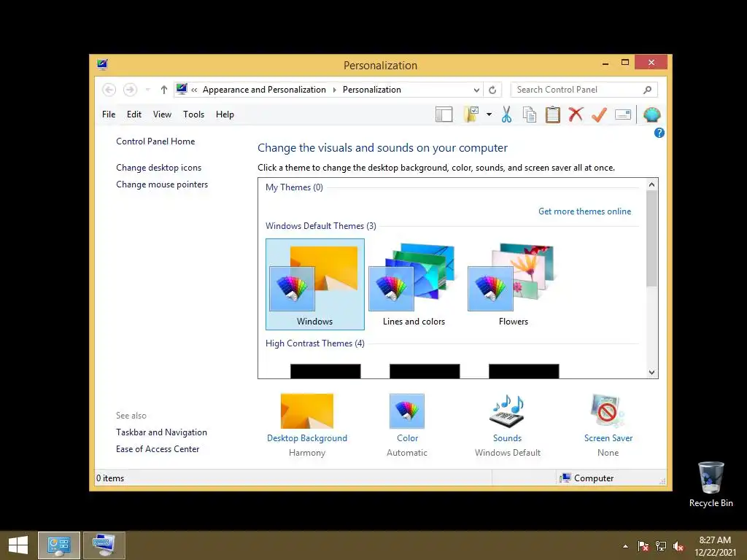Click the network tray icon

pyautogui.click(x=661, y=546)
